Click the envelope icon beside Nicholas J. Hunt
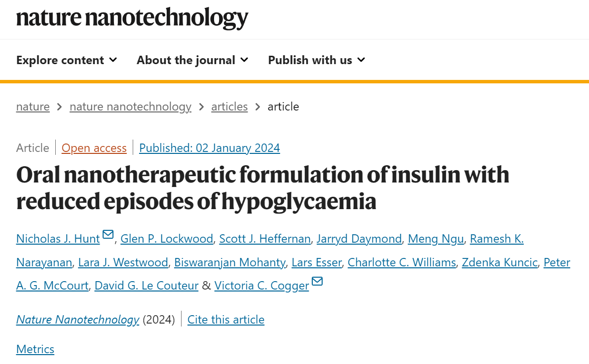The image size is (589, 364). click(108, 234)
